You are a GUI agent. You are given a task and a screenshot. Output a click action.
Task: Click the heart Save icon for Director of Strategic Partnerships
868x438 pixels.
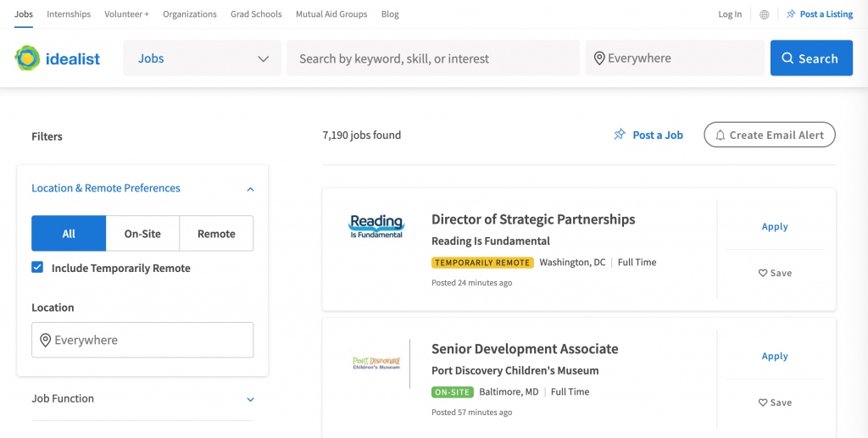pos(763,273)
